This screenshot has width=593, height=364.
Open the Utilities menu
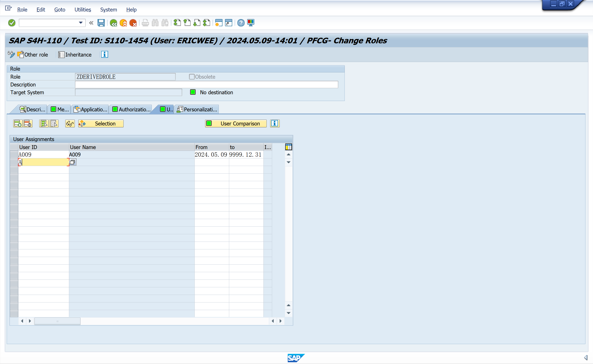point(83,10)
